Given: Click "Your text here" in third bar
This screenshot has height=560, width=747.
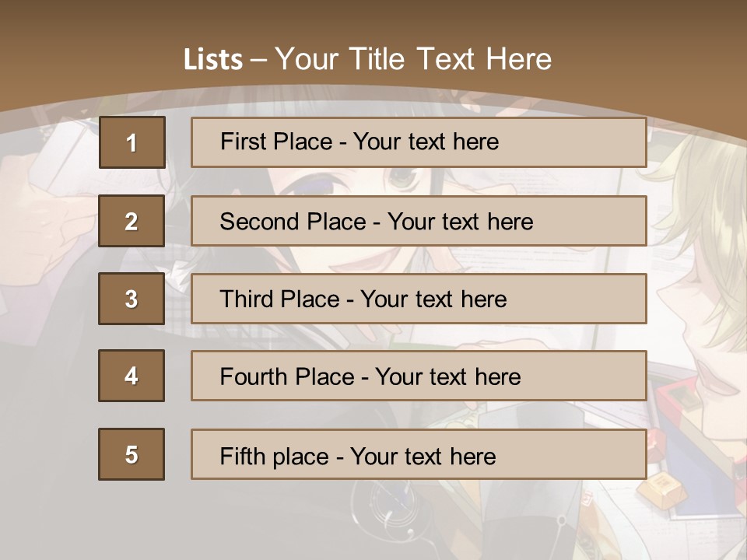Looking at the screenshot, I should (433, 299).
